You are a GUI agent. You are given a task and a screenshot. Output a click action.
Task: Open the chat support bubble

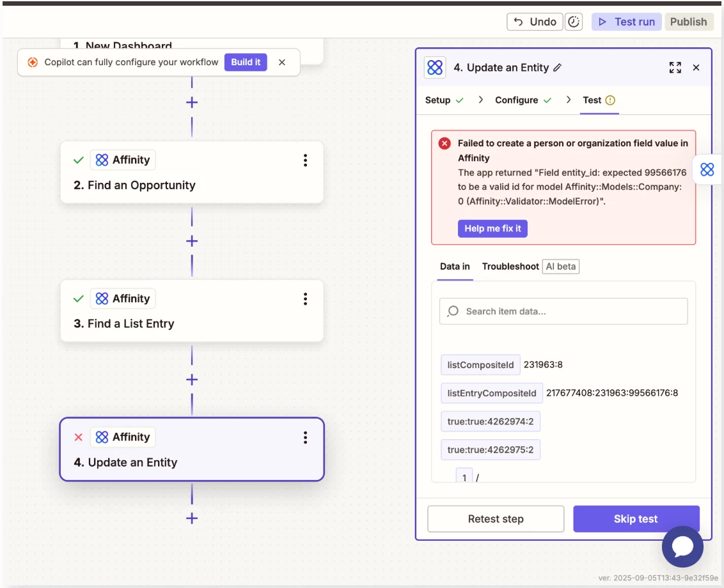pyautogui.click(x=682, y=546)
